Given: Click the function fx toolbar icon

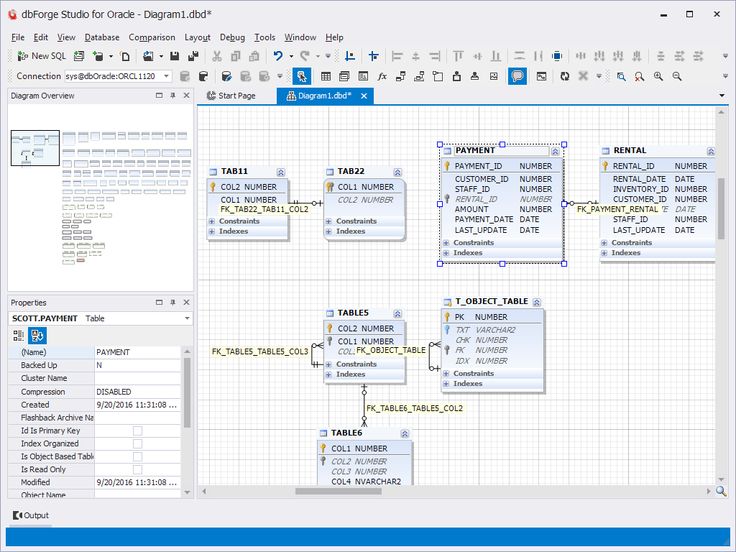Looking at the screenshot, I should tap(382, 76).
